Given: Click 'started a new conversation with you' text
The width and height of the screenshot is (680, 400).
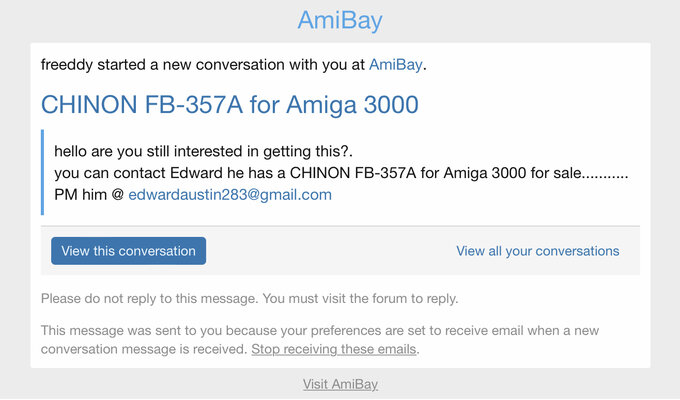Looking at the screenshot, I should click(x=230, y=65).
